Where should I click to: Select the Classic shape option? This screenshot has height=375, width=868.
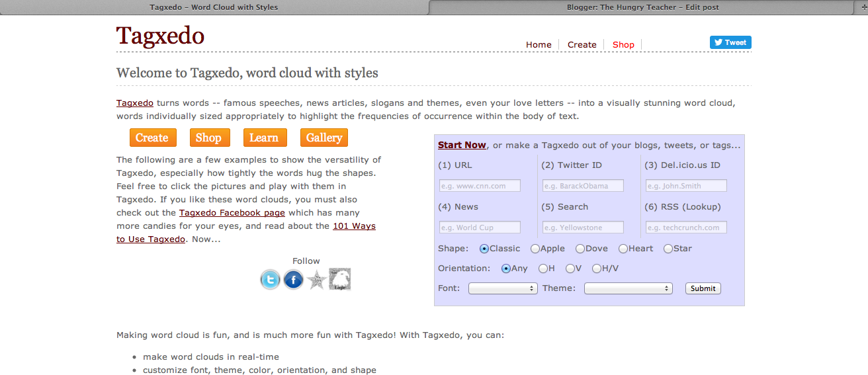tap(484, 249)
